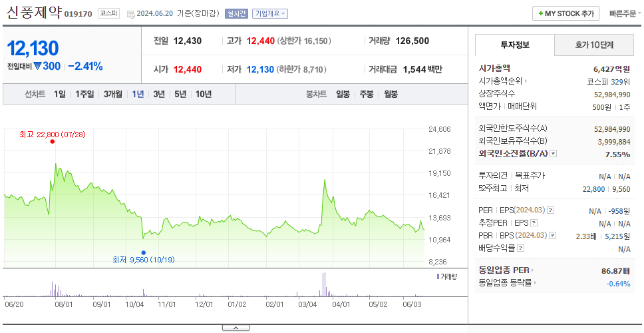This screenshot has height=333, width=644.
Task: Click the 시가총액 6,427억원 value
Action: tap(611, 69)
